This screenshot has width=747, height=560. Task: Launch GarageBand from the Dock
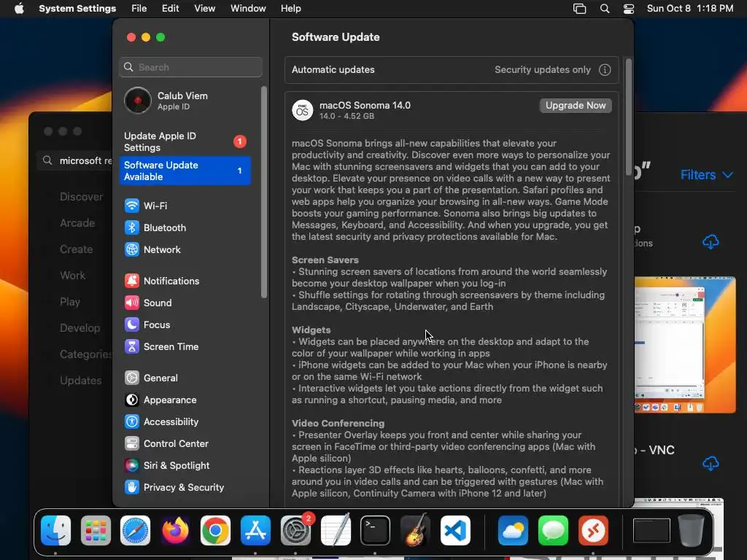(x=415, y=531)
